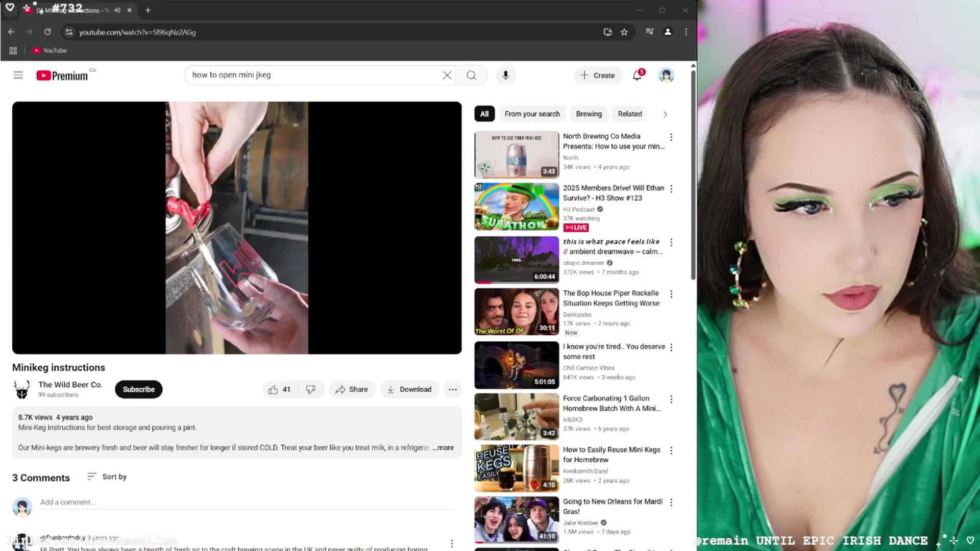This screenshot has width=980, height=551.
Task: Download the video
Action: [409, 389]
